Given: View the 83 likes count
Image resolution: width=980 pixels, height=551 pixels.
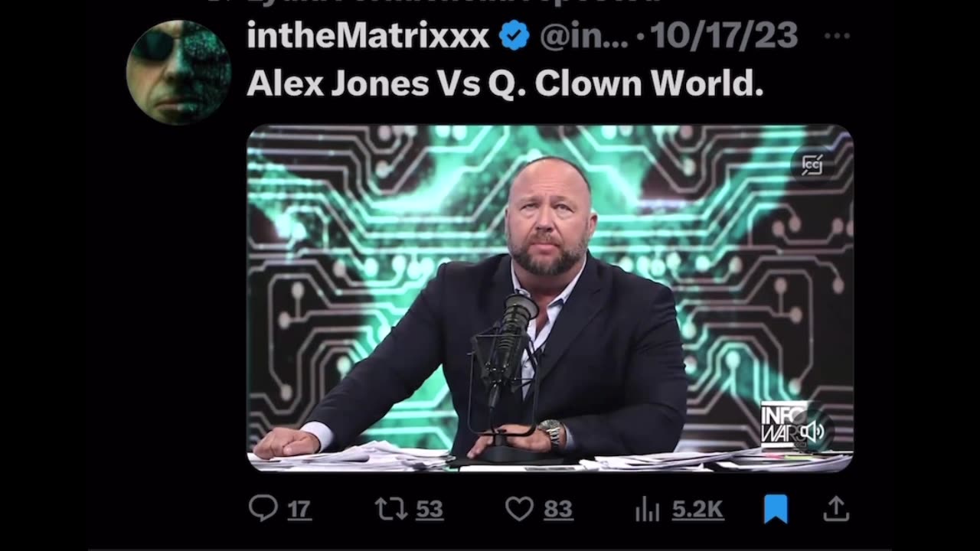Looking at the screenshot, I should (558, 510).
